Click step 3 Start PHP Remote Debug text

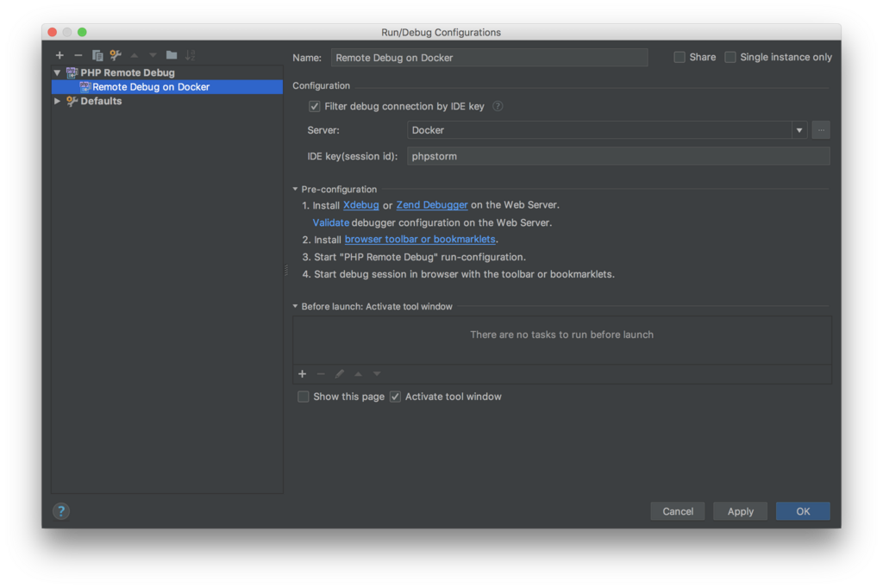(420, 257)
